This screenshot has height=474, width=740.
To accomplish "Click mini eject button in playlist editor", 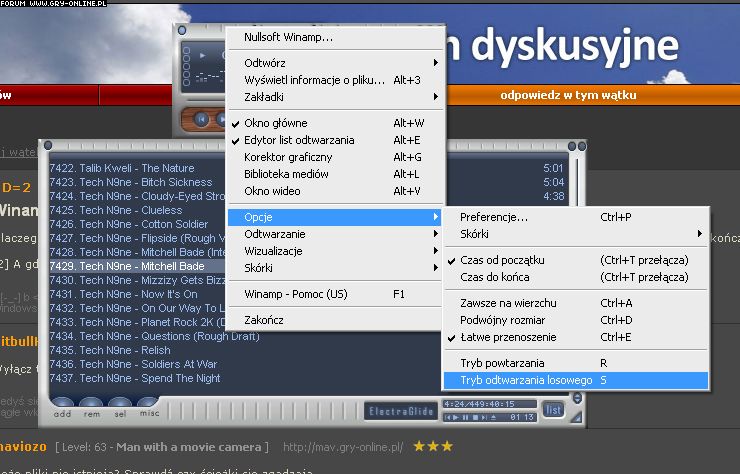I will point(493,418).
